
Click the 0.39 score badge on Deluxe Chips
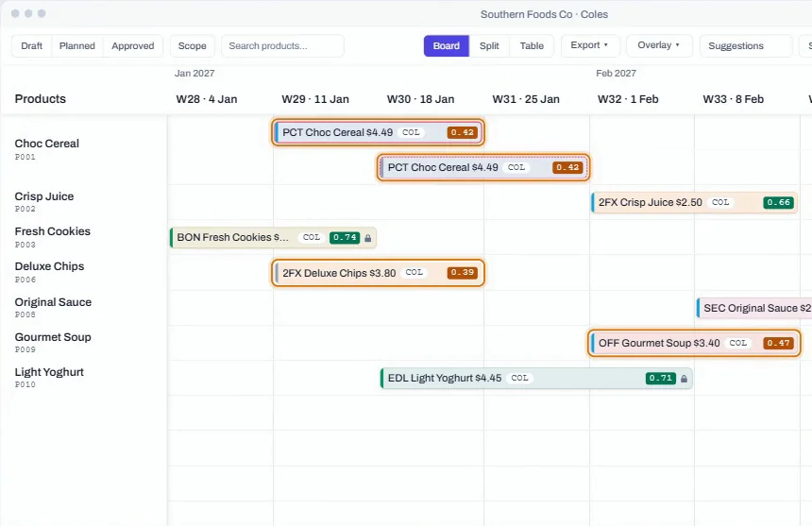tap(463, 272)
